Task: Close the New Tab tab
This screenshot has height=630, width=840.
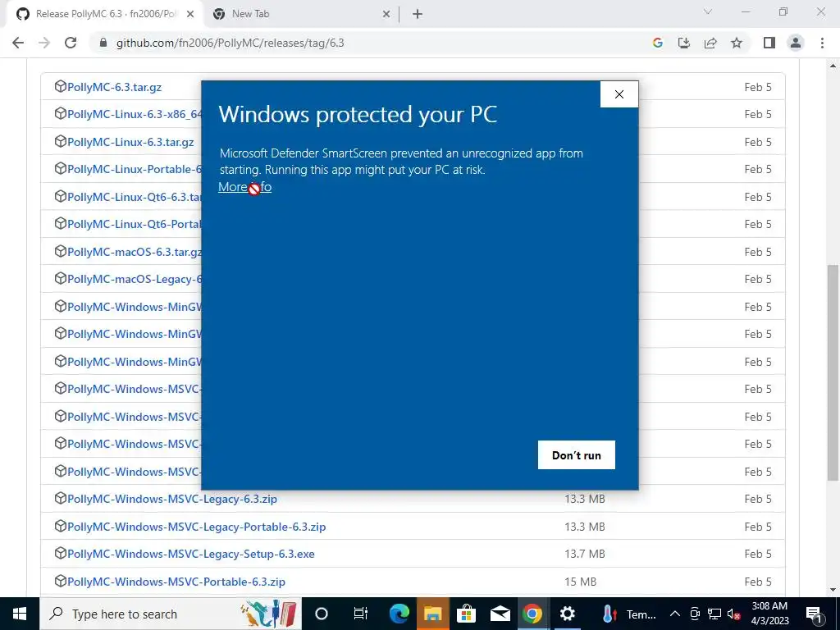Action: pos(386,15)
